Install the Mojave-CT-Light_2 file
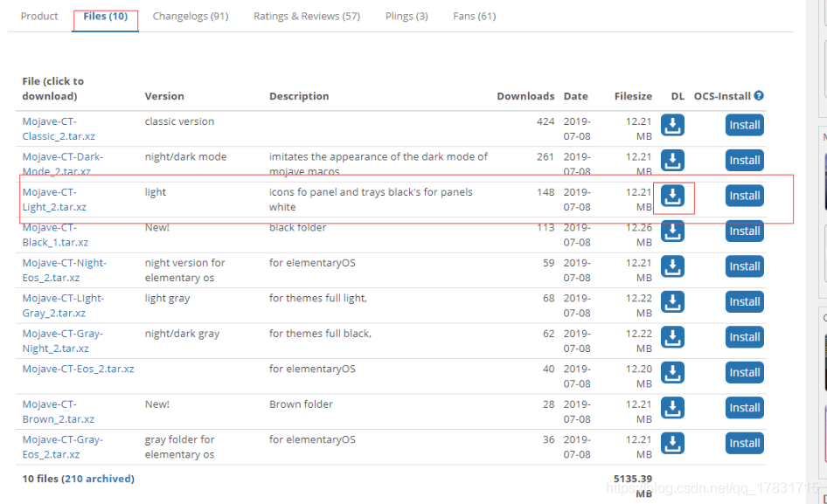The image size is (827, 504). (x=744, y=196)
